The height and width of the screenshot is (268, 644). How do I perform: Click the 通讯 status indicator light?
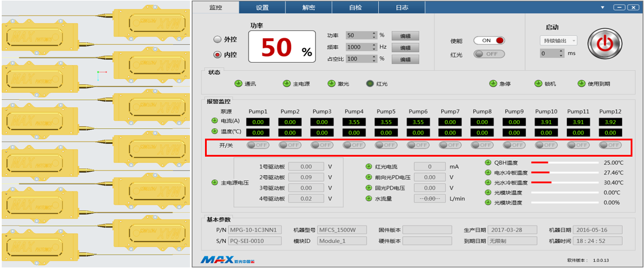pyautogui.click(x=238, y=84)
